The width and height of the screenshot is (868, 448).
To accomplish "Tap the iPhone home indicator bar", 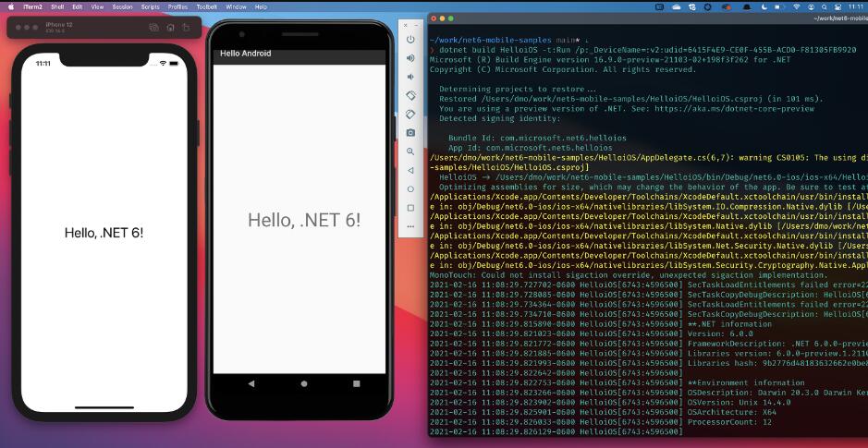I will pyautogui.click(x=104, y=407).
